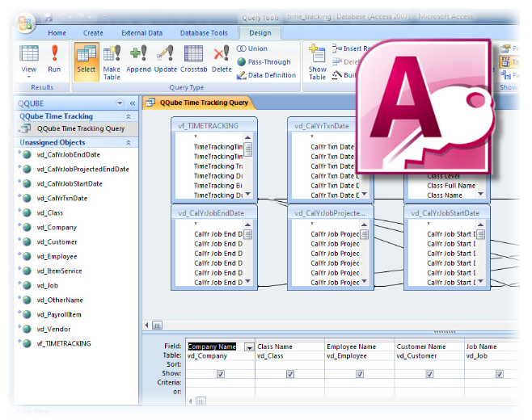Click left arrow of diagram pane horizontal scrollbar
This screenshot has height=420, width=532.
147,325
